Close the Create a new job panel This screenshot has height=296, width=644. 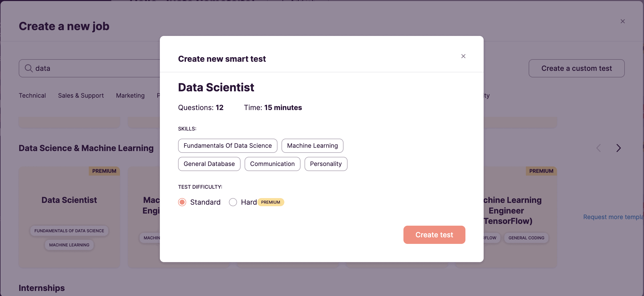tap(622, 21)
